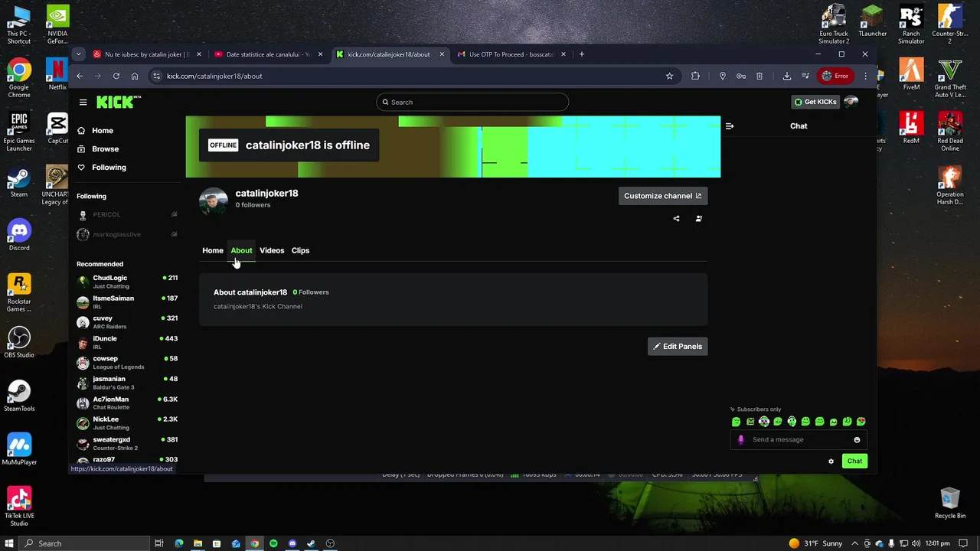Image resolution: width=980 pixels, height=551 pixels.
Task: Select the About channel tab
Action: point(241,250)
